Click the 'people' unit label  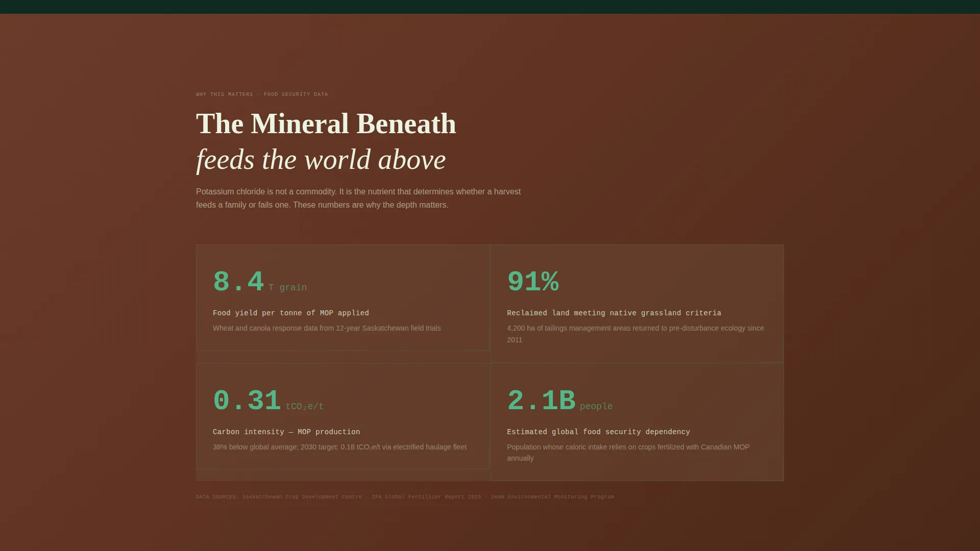[596, 407]
